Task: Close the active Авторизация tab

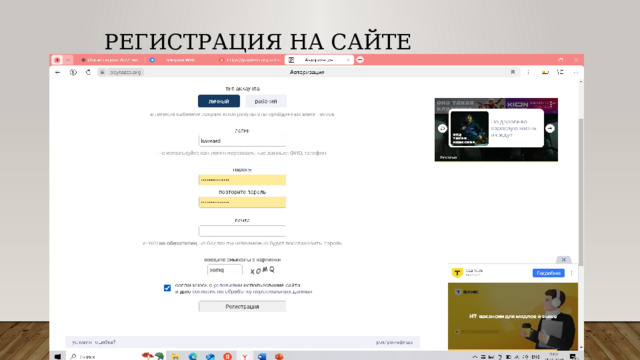Action: [x=348, y=60]
